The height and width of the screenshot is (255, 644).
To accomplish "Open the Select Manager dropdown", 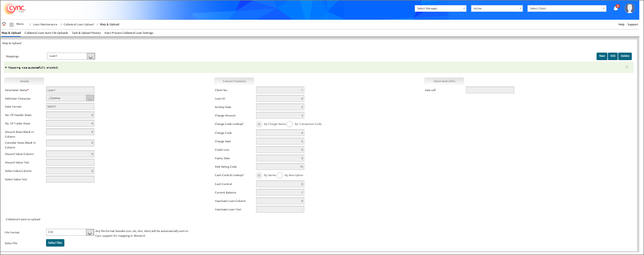I will 440,8.
